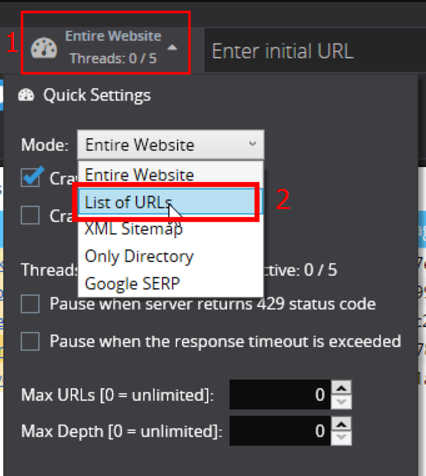
Task: Enable pause when response timeout exceeded
Action: (30, 341)
